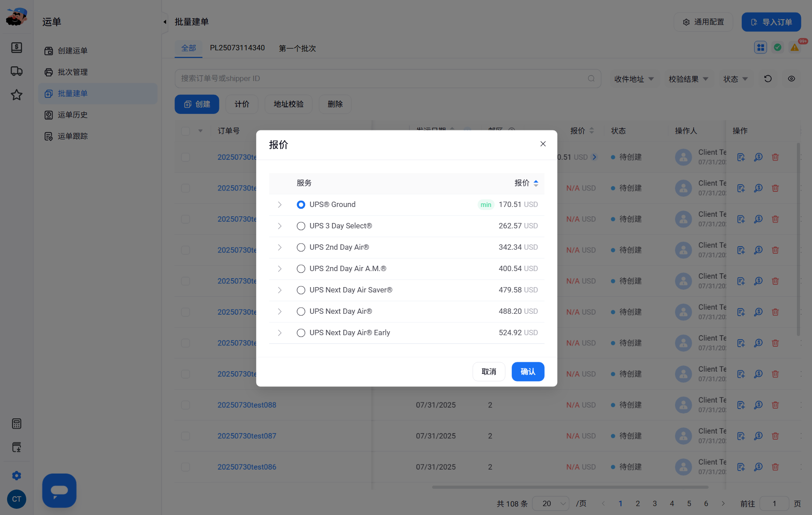Delete order 20250730test088 with trash icon
Viewport: 812px width, 515px height.
tap(775, 405)
